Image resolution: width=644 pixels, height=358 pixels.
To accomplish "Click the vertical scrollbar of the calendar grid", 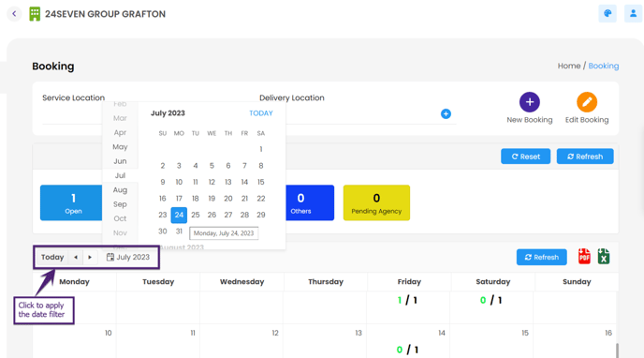I will click(x=617, y=351).
